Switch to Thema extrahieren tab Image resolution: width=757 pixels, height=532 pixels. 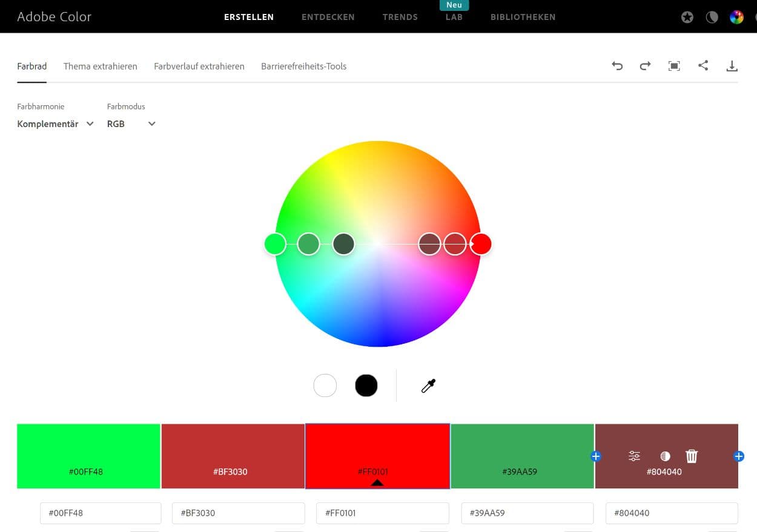[x=100, y=67]
